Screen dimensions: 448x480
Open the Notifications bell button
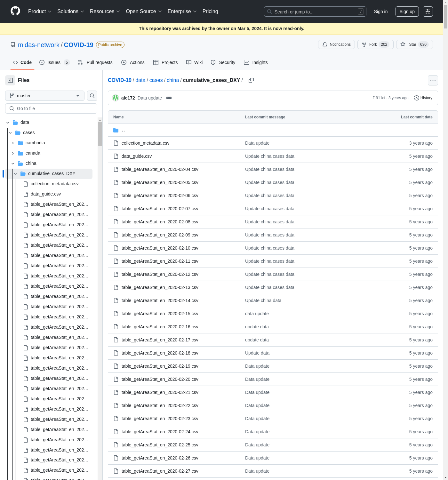(336, 44)
